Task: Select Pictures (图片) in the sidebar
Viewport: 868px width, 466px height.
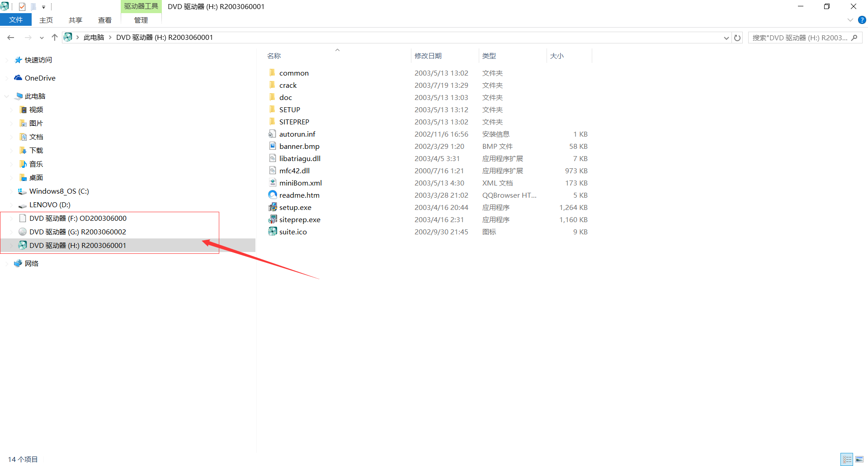Action: pyautogui.click(x=36, y=124)
